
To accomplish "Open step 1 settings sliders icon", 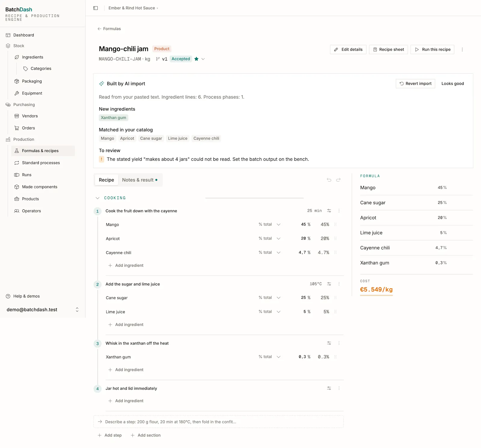I will coord(329,211).
